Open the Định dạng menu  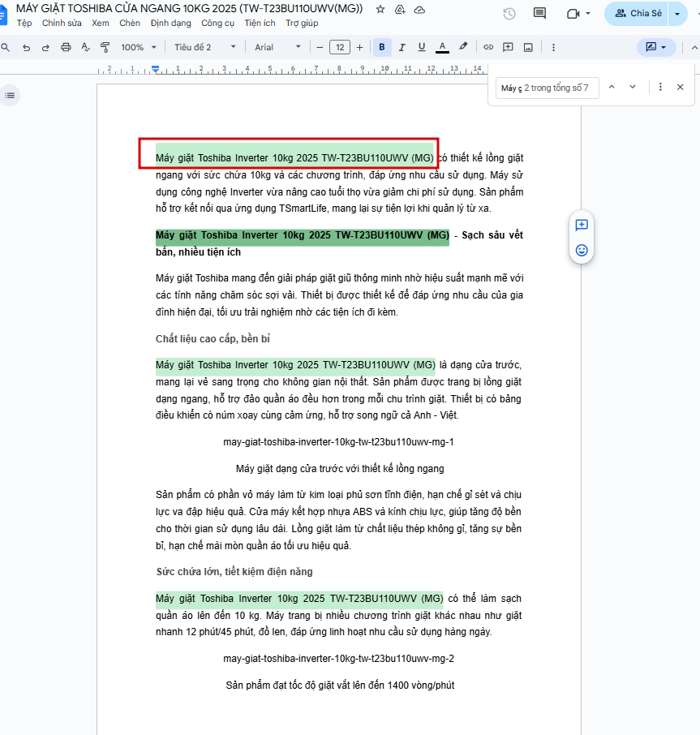171,23
